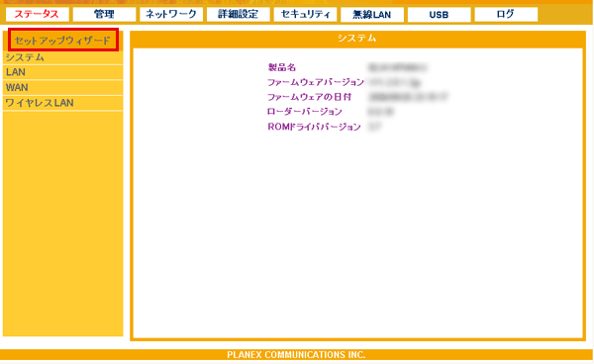Click the PLANEX COMMUNICATIONS INC. footer
This screenshot has width=594, height=364.
[296, 354]
